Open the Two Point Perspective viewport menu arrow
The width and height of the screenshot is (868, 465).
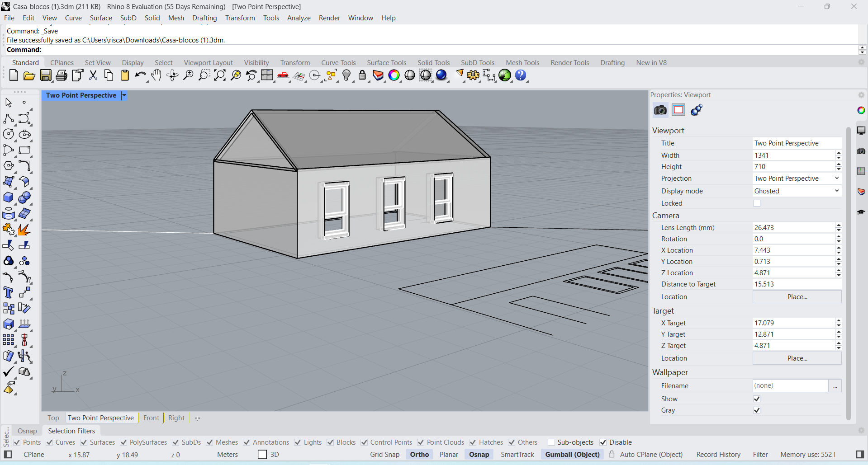tap(124, 95)
